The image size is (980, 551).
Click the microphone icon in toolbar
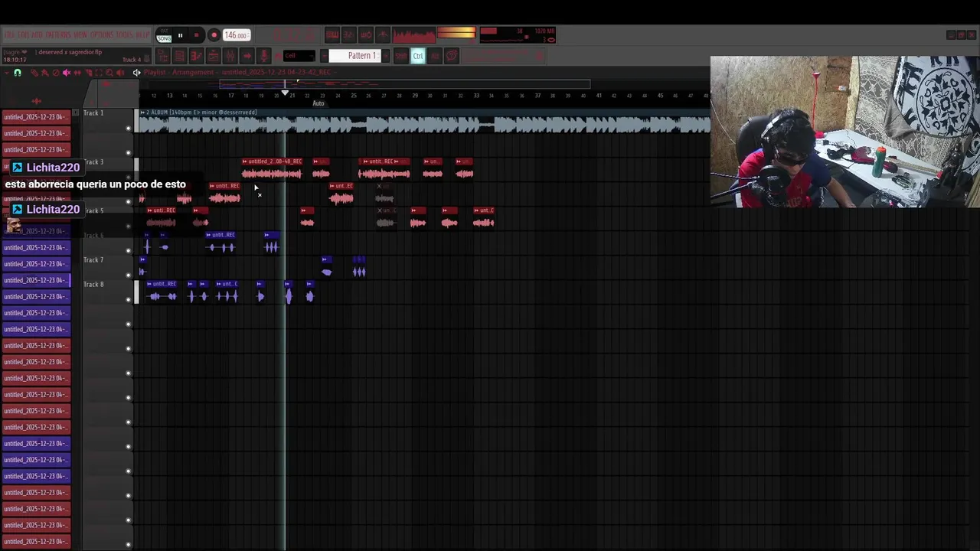point(264,56)
